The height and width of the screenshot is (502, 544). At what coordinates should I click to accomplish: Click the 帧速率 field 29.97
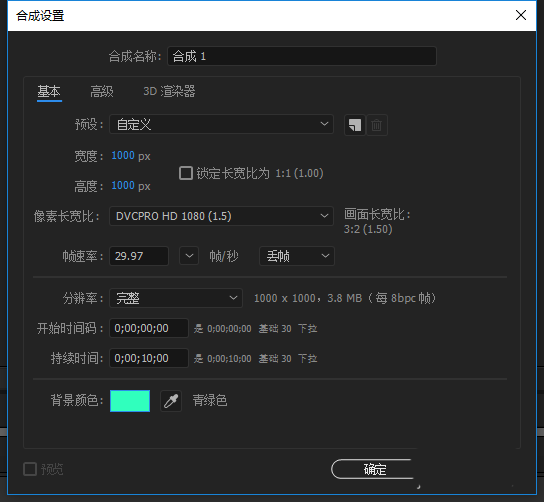coord(139,256)
